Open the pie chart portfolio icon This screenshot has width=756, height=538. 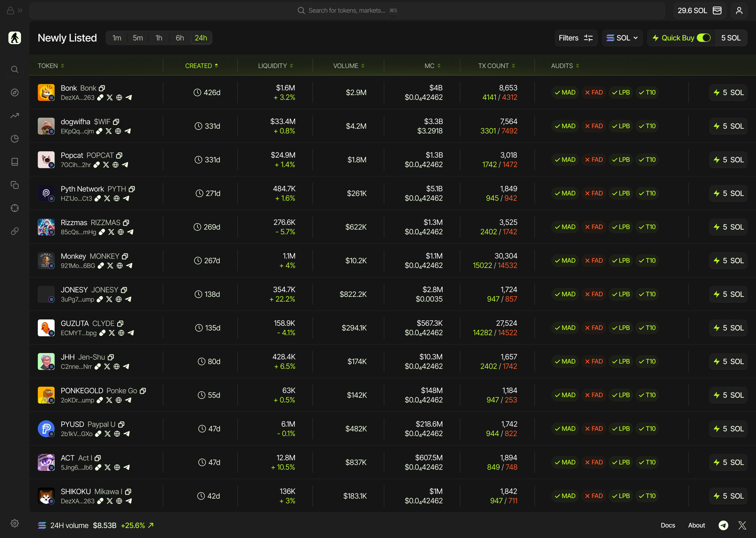point(14,138)
